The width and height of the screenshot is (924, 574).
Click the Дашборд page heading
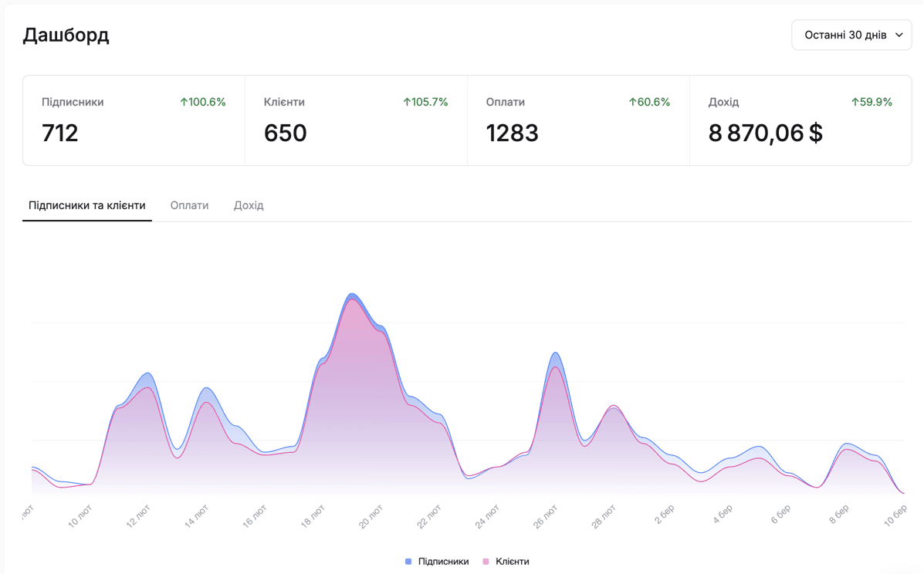[66, 35]
